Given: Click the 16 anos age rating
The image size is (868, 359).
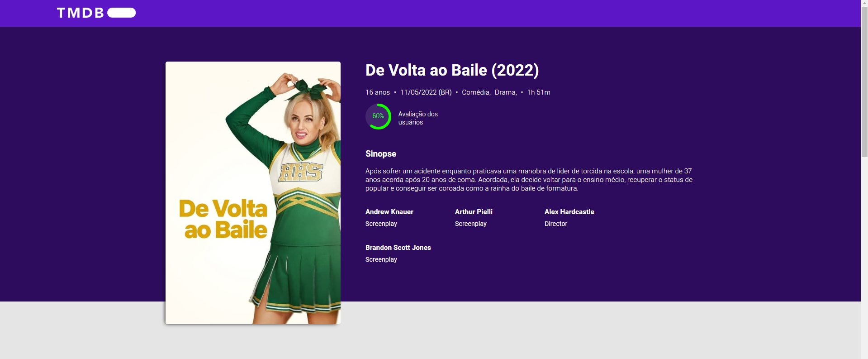Looking at the screenshot, I should pos(378,92).
